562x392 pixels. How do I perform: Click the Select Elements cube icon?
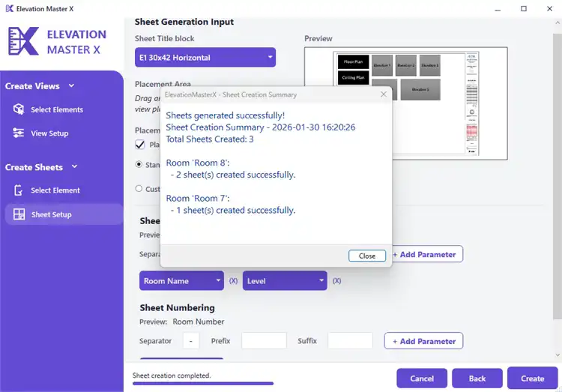[x=19, y=109]
